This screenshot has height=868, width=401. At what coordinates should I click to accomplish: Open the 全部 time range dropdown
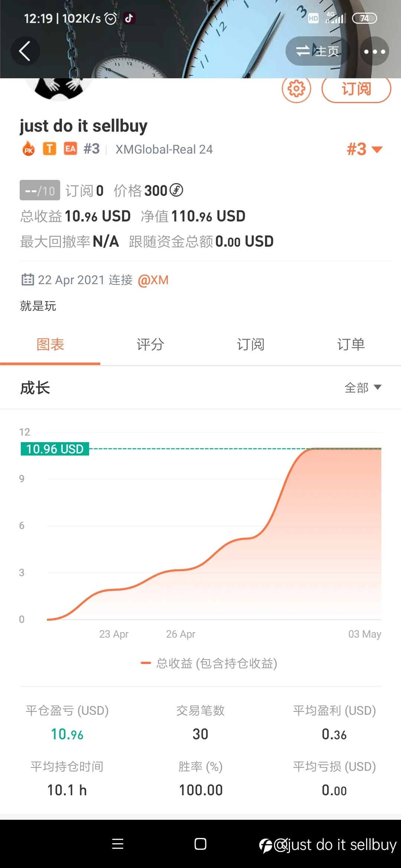click(363, 388)
